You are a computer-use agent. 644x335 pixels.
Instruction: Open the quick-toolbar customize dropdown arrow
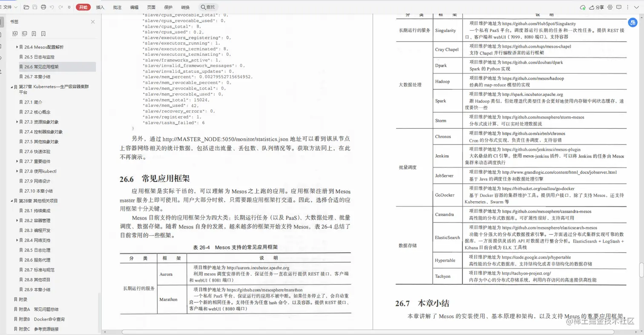click(69, 7)
